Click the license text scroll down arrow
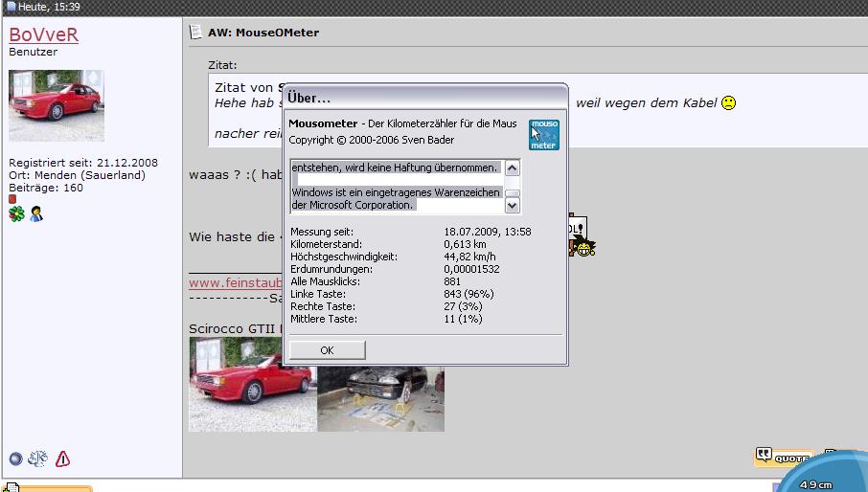The image size is (868, 492). 512,205
